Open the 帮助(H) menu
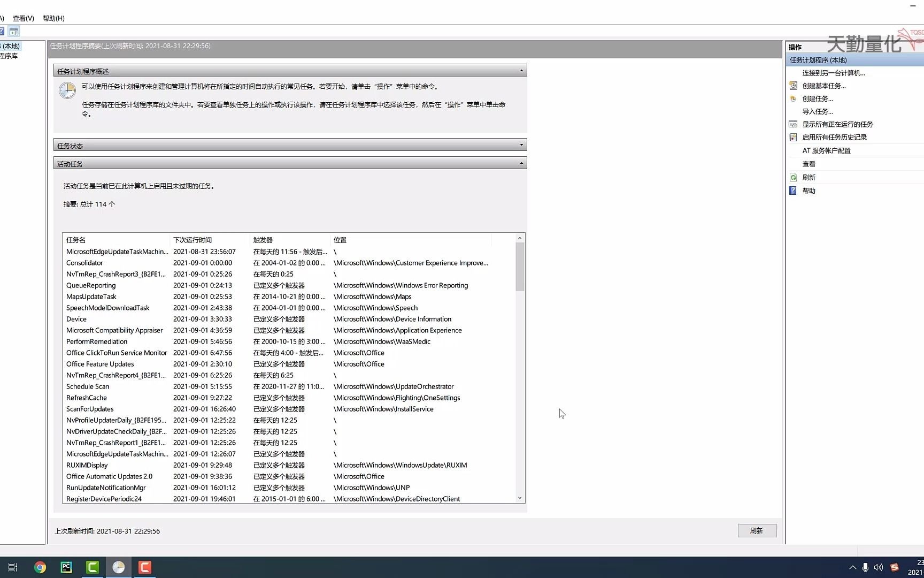 (x=53, y=18)
